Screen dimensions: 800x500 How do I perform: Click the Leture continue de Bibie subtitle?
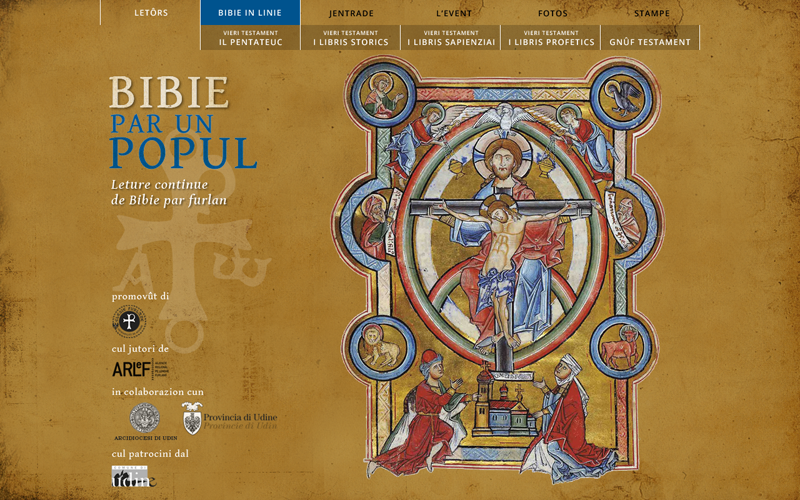pos(169,192)
